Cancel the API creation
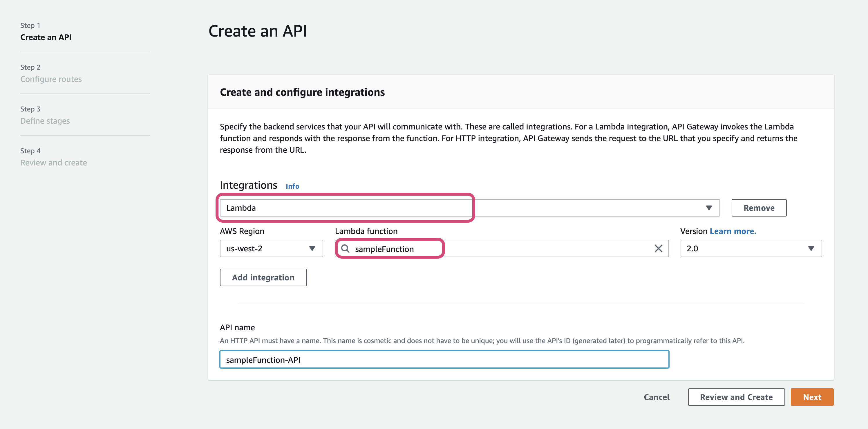 (657, 397)
